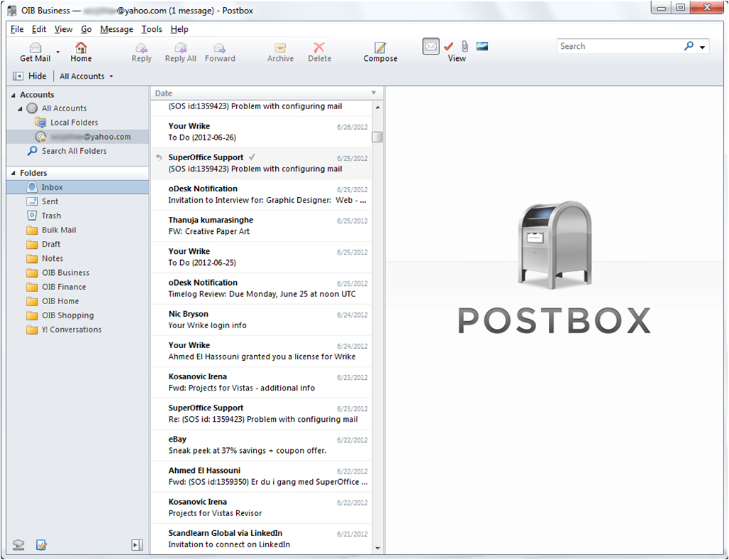The height and width of the screenshot is (560, 729).
Task: Open the View menu
Action: (63, 29)
